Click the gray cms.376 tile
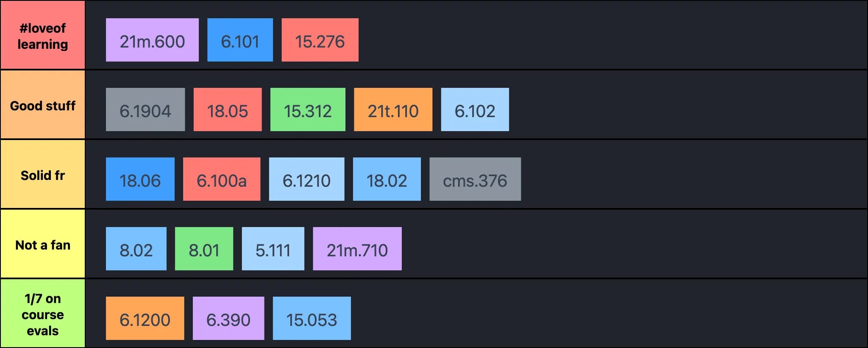This screenshot has width=868, height=348. pos(475,179)
